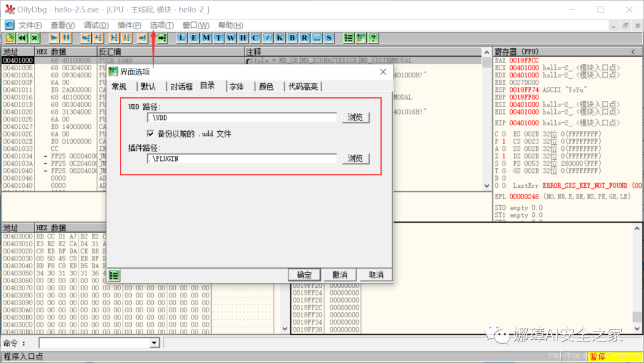Open Executable modules E icon

[194, 38]
